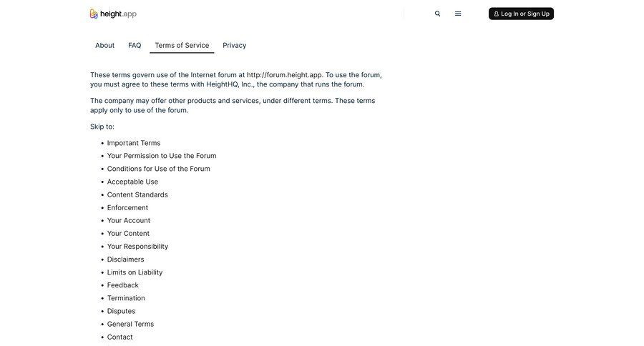
Task: Click the Contact link in list
Action: pyautogui.click(x=119, y=337)
